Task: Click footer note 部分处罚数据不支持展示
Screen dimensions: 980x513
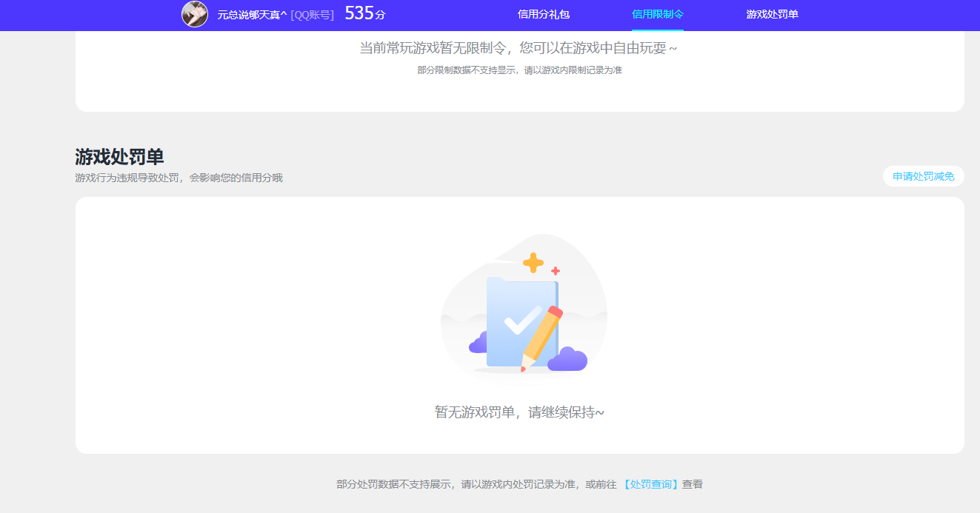Action: pos(393,484)
